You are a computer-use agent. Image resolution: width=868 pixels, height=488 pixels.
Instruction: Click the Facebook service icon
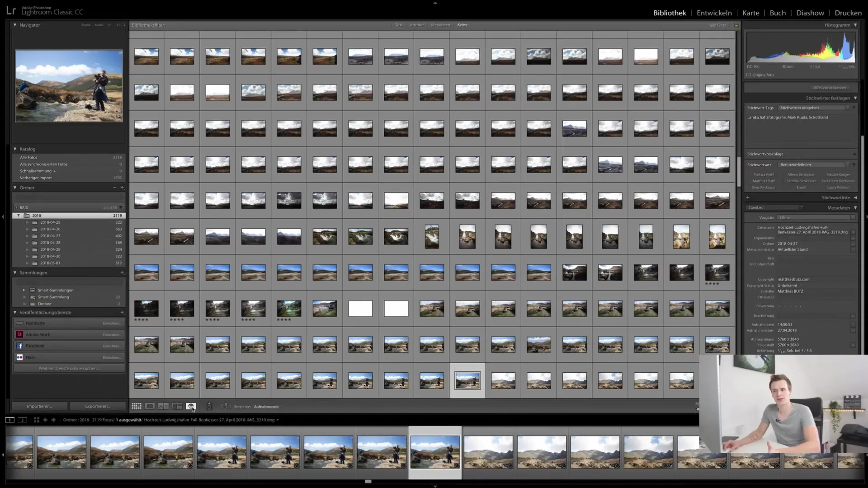[x=19, y=346]
